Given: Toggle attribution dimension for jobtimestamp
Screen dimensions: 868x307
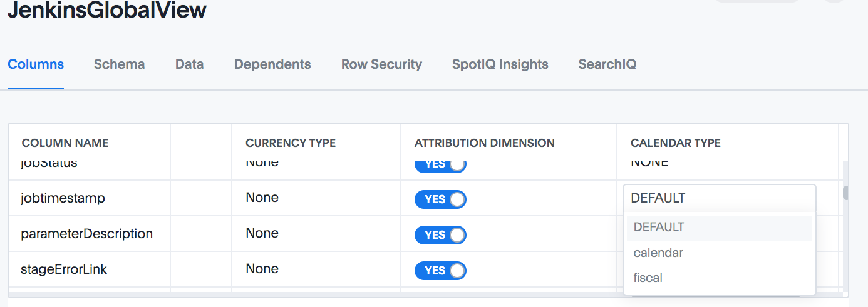Looking at the screenshot, I should [x=440, y=199].
